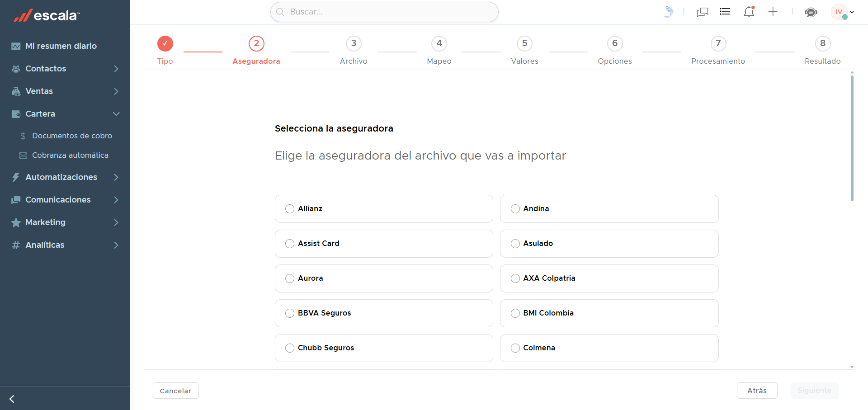Click the vertical scrollbar thumb

tap(852, 138)
